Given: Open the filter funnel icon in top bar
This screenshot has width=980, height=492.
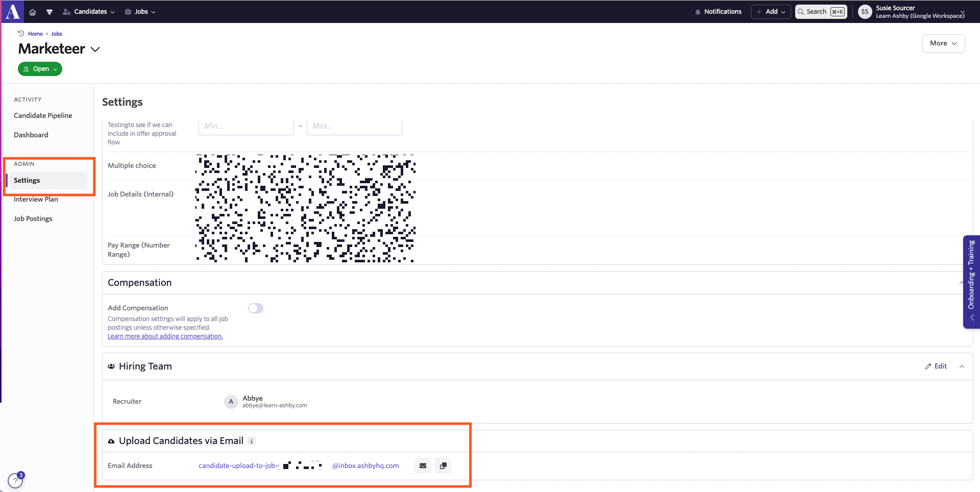Looking at the screenshot, I should pos(50,12).
